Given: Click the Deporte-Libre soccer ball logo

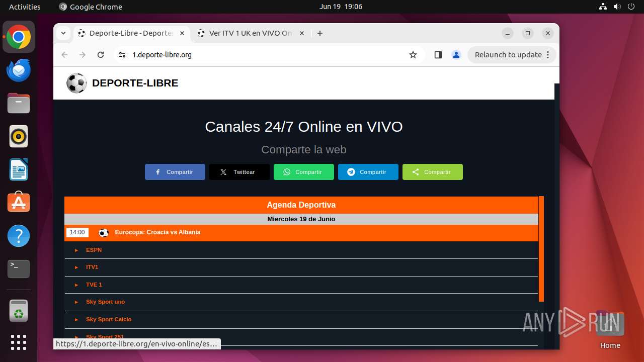Looking at the screenshot, I should tap(76, 83).
